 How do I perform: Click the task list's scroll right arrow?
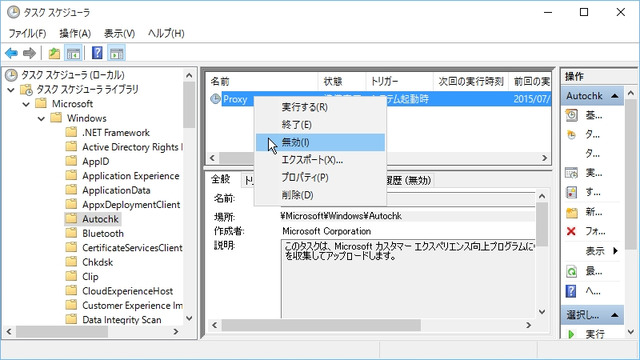544,158
